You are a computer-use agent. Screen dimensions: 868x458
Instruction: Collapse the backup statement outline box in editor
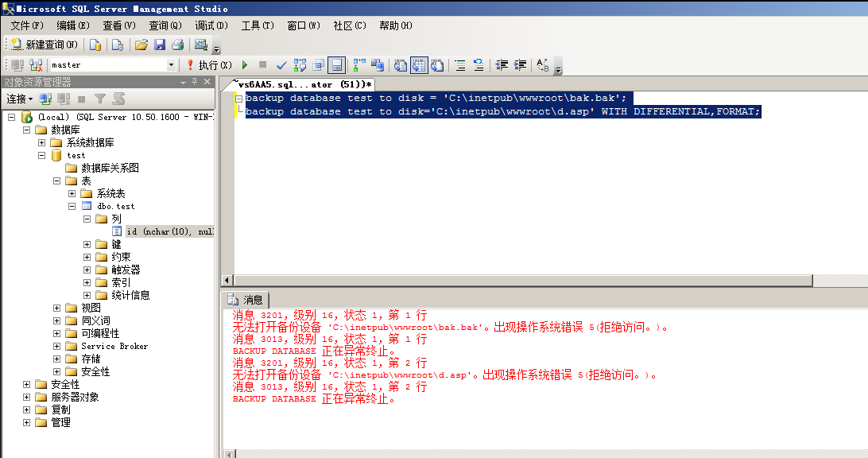tap(239, 99)
